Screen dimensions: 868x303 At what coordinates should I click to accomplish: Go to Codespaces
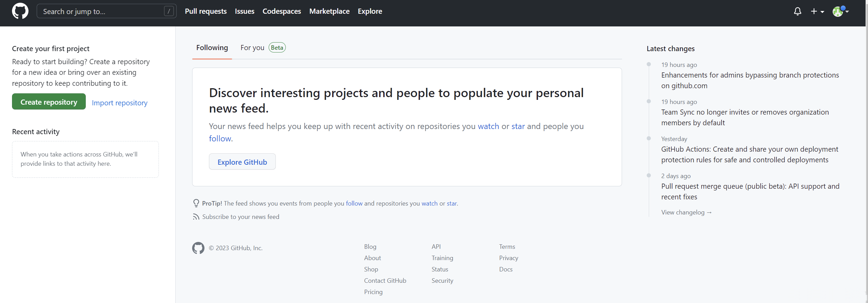pyautogui.click(x=282, y=11)
